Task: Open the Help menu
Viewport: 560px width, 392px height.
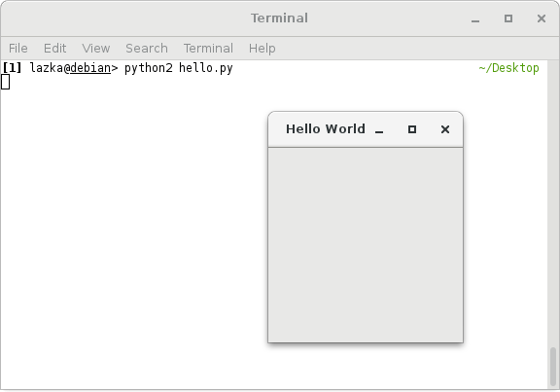Action: click(x=262, y=49)
